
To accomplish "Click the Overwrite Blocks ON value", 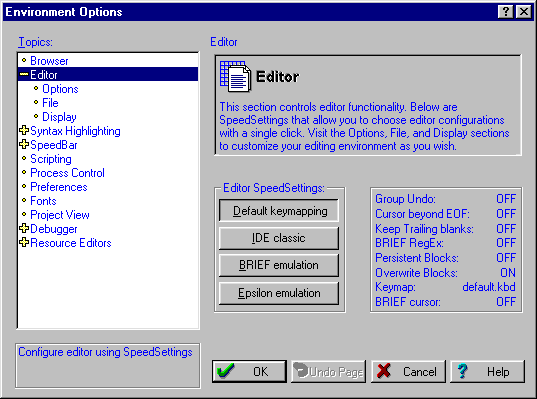I will [x=508, y=273].
